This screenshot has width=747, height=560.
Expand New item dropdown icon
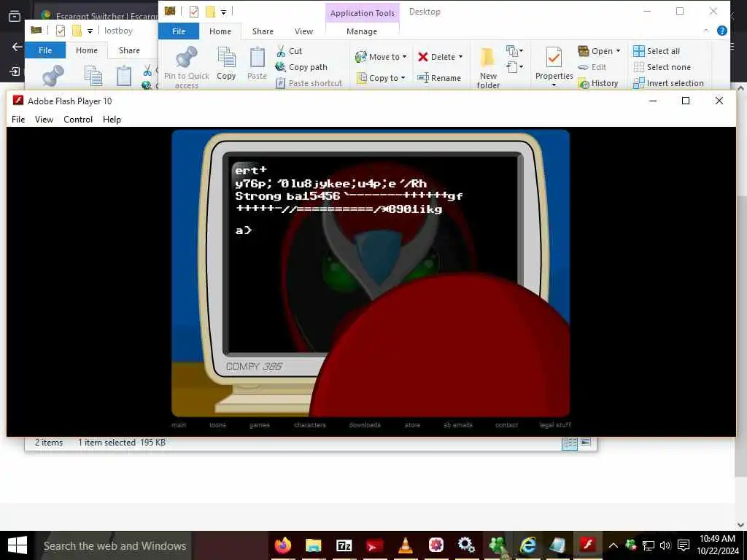(x=514, y=50)
